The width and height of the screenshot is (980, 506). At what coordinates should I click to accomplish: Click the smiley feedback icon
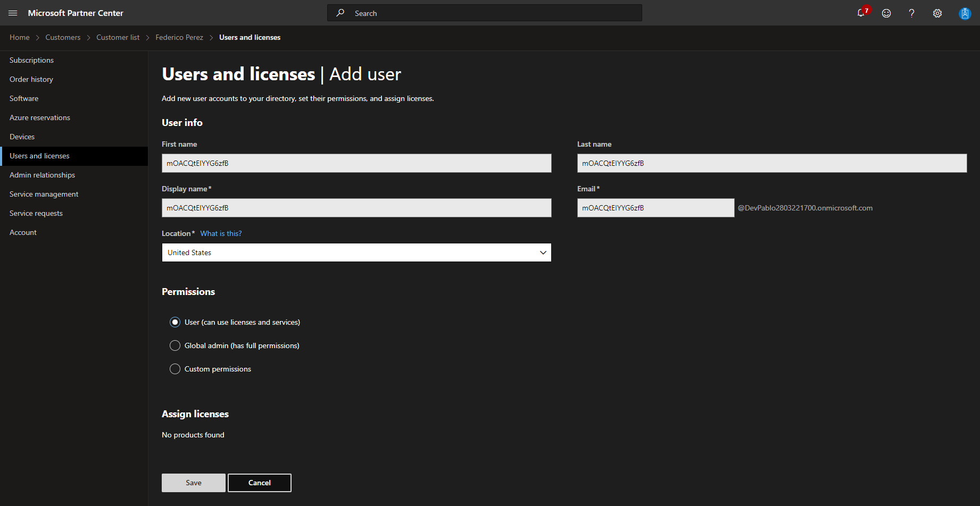tap(886, 13)
